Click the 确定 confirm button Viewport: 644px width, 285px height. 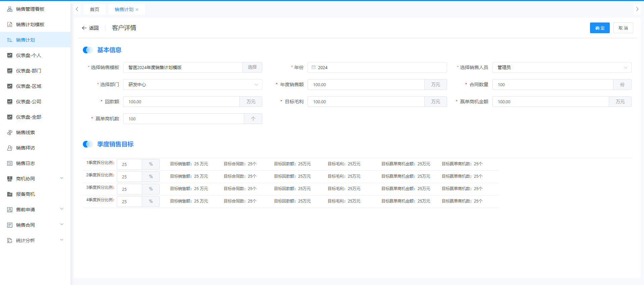599,28
